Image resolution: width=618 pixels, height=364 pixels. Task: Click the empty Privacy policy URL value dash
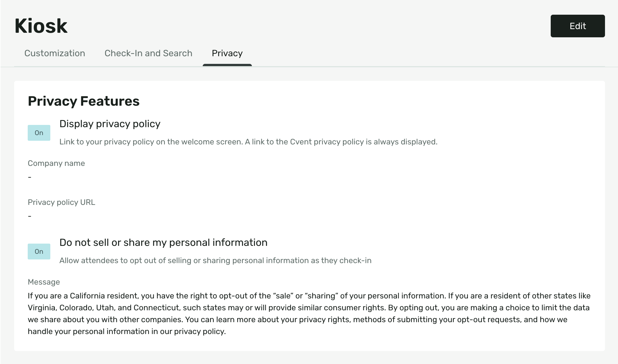[30, 216]
